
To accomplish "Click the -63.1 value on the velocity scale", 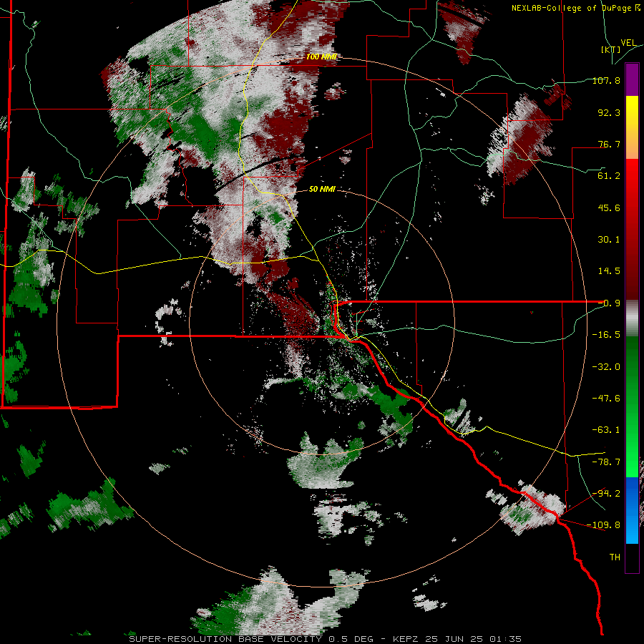I will pos(606,430).
